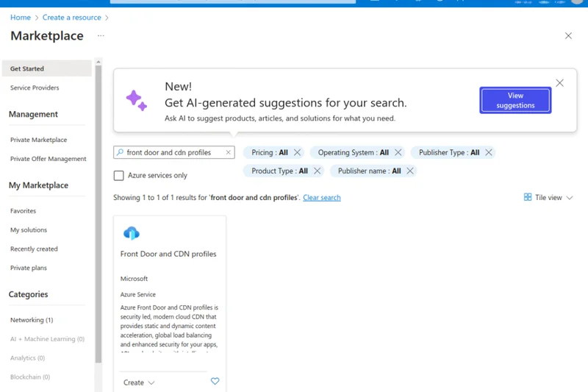Open the Tile view dropdown
Screen dimensions: 588x392
coord(548,197)
